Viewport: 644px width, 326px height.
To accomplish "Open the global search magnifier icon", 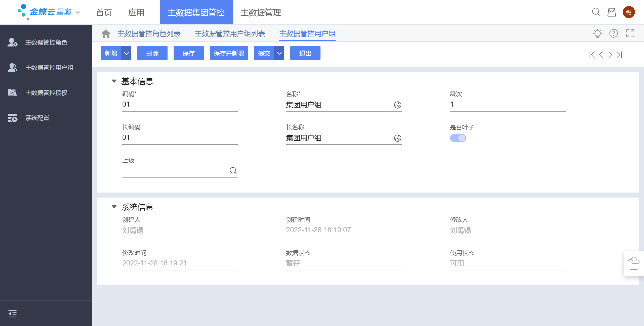I will (596, 12).
